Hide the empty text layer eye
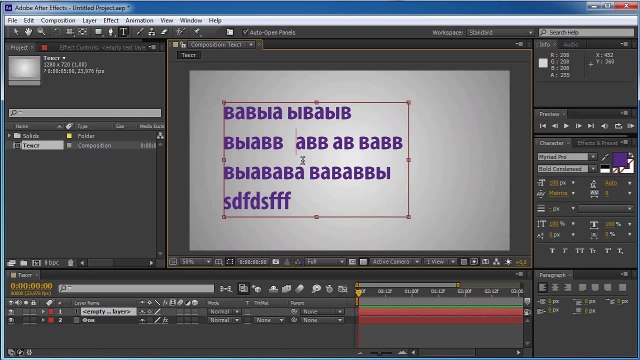Viewport: 640px width, 360px height. coord(11,311)
